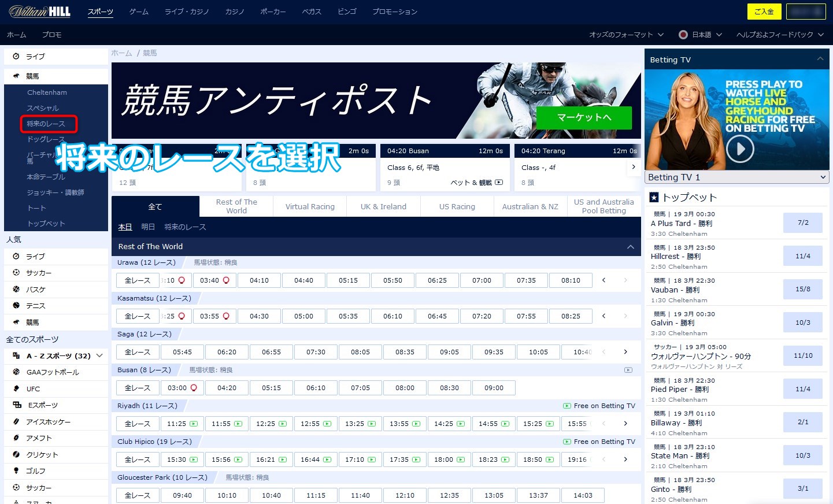The width and height of the screenshot is (833, 504).
Task: Click the basketball icon in sidebar
Action: point(16,289)
